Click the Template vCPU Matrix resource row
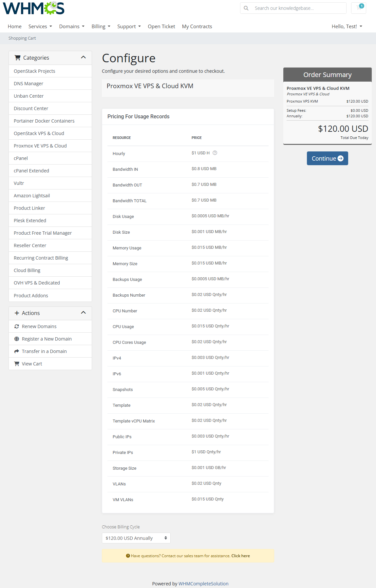The image size is (376, 588). 188,421
